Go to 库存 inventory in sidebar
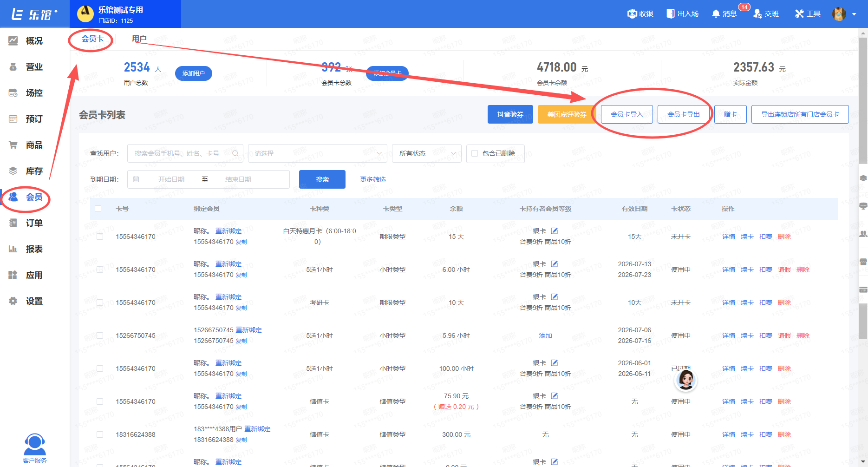Viewport: 868px width, 467px height. pyautogui.click(x=34, y=171)
